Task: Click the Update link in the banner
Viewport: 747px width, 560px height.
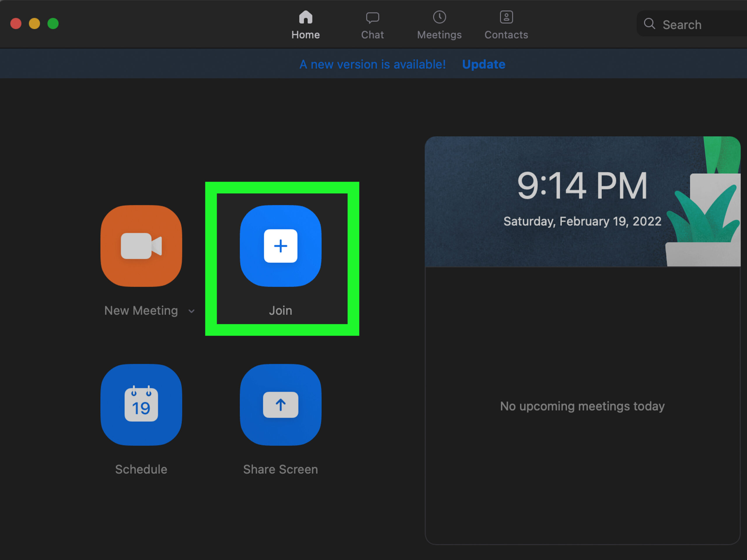Action: coord(484,64)
